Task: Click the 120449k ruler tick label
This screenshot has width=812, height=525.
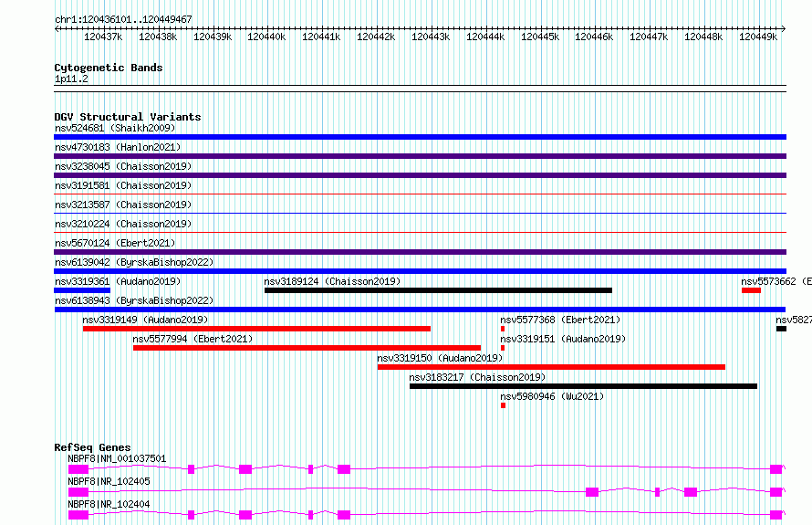Action: (758, 37)
